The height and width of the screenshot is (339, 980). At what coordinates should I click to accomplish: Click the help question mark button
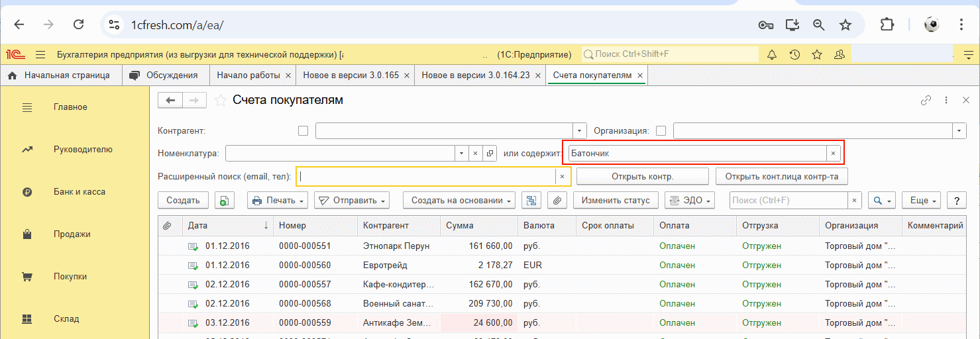(956, 201)
